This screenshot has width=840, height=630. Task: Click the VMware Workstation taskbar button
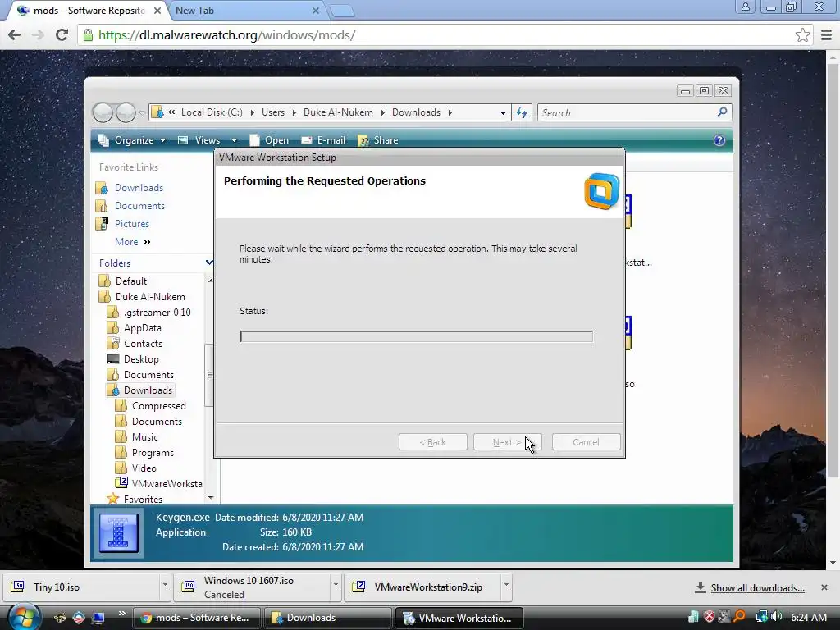click(459, 618)
